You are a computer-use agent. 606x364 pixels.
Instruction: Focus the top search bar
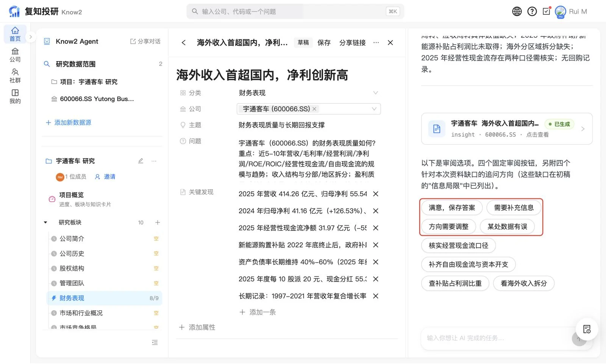[x=295, y=11]
